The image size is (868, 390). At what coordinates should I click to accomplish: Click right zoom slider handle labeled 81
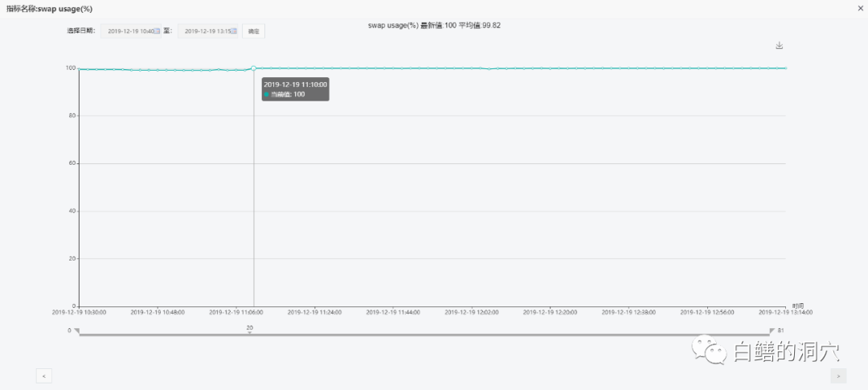click(772, 331)
